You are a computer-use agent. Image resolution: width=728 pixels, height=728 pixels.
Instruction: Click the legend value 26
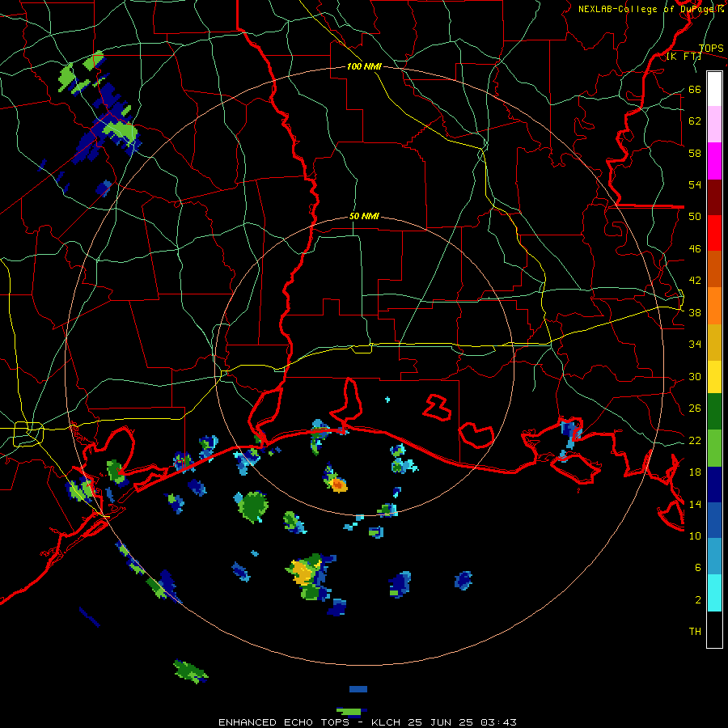695,408
